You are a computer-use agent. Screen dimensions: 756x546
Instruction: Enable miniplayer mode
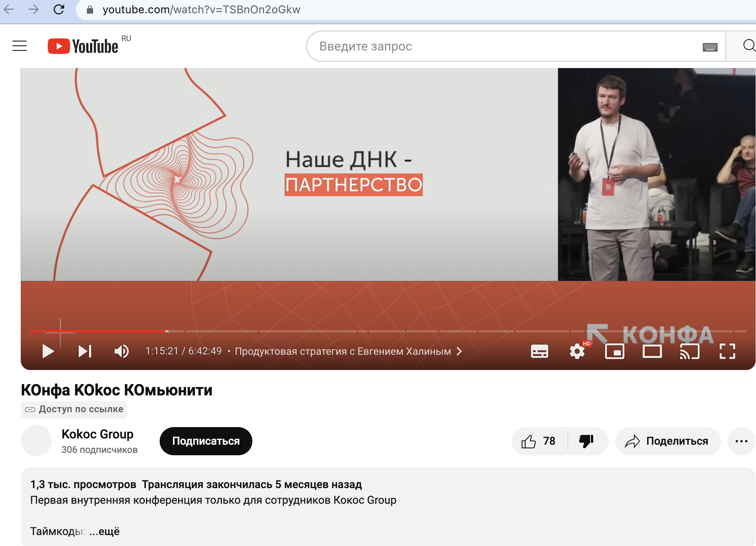[614, 351]
